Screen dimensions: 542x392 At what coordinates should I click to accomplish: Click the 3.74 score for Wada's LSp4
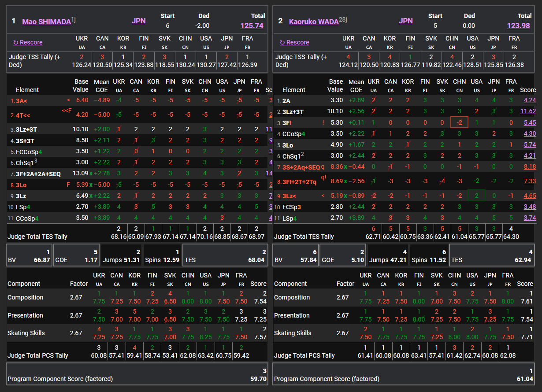(529, 218)
